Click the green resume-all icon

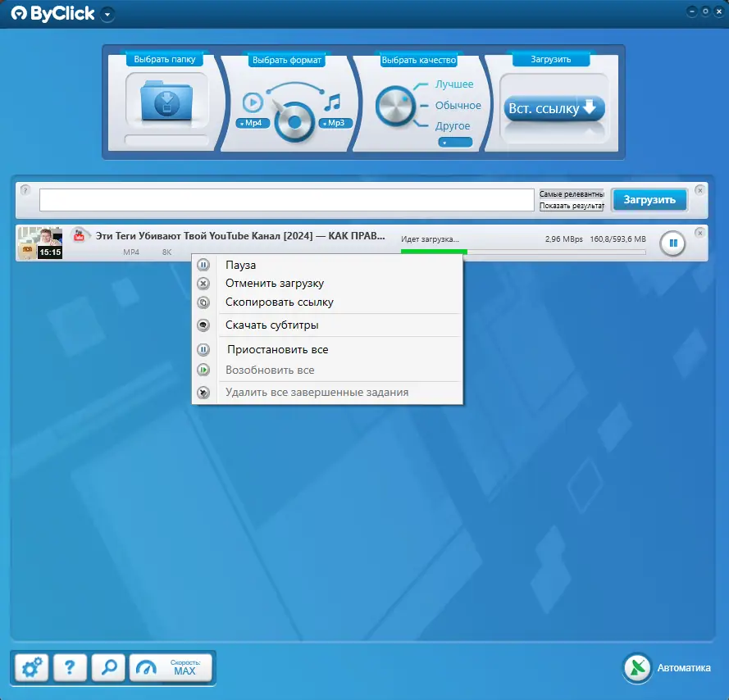click(x=203, y=370)
